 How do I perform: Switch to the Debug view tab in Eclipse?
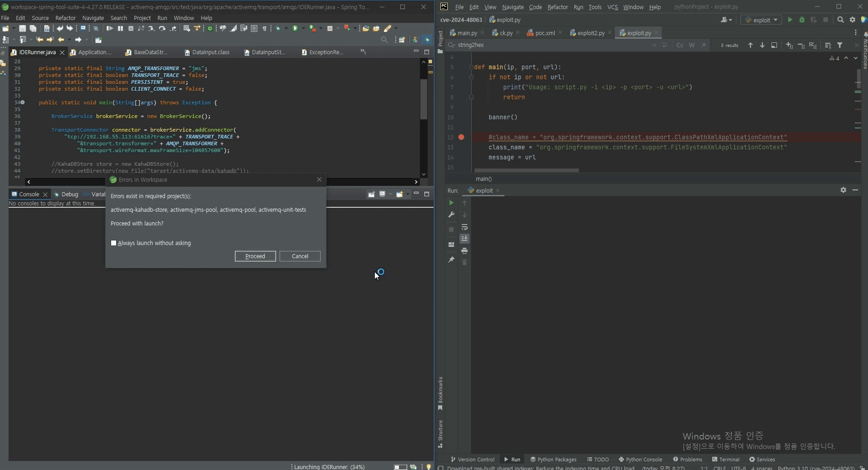tap(66, 194)
